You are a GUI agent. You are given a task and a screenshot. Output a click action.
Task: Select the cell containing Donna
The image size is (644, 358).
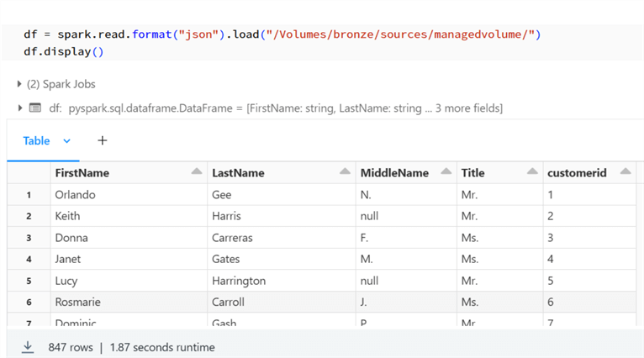[x=129, y=238]
